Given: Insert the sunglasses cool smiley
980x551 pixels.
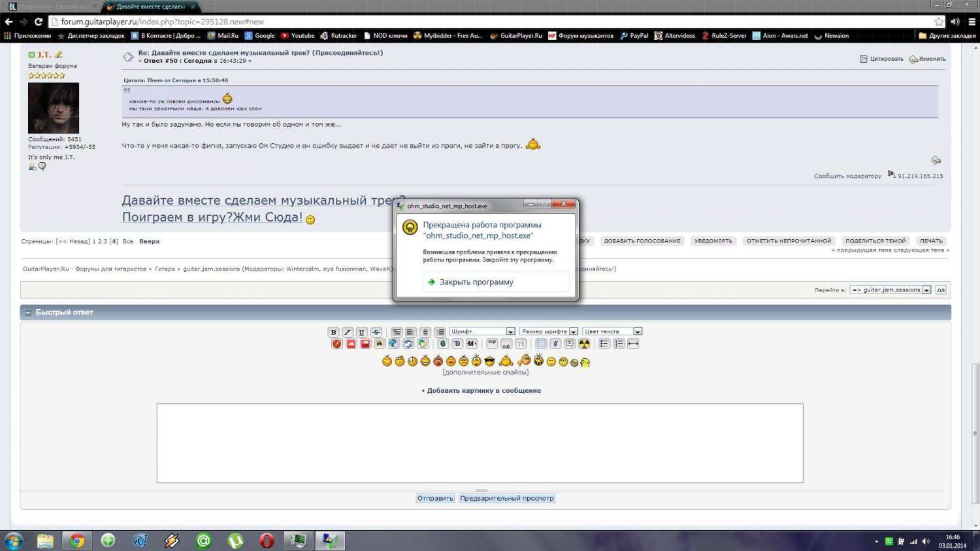Looking at the screenshot, I should 489,361.
